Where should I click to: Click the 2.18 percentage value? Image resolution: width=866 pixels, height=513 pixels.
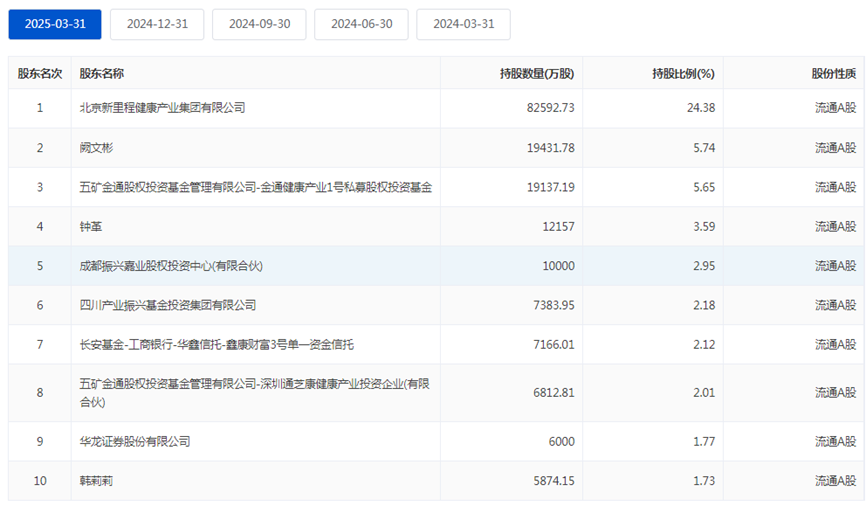point(704,305)
